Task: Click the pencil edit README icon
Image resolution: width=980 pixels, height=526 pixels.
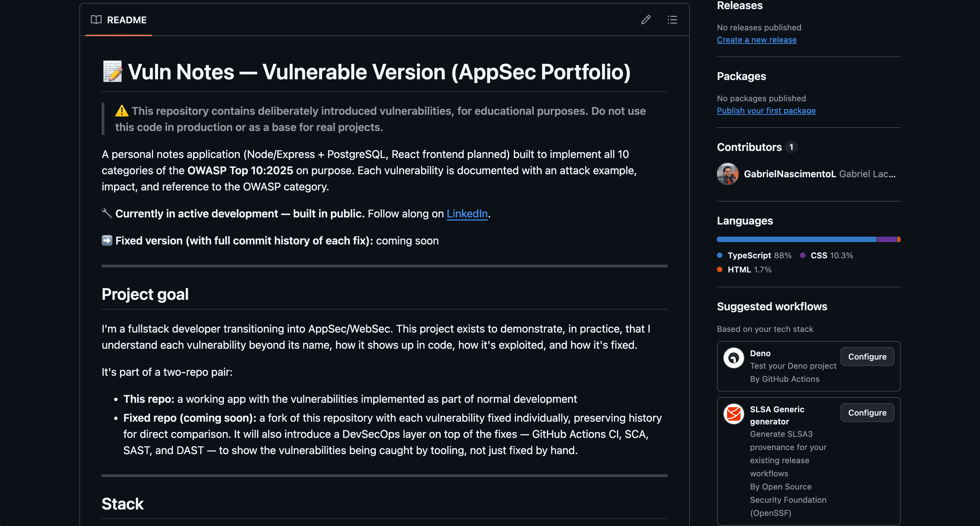Action: (x=646, y=19)
